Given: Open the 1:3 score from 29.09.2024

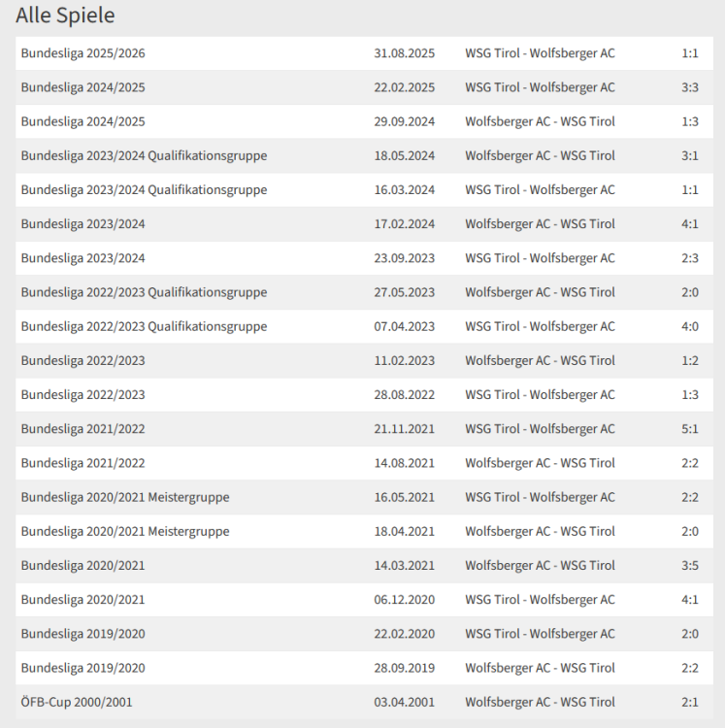Looking at the screenshot, I should [x=689, y=121].
